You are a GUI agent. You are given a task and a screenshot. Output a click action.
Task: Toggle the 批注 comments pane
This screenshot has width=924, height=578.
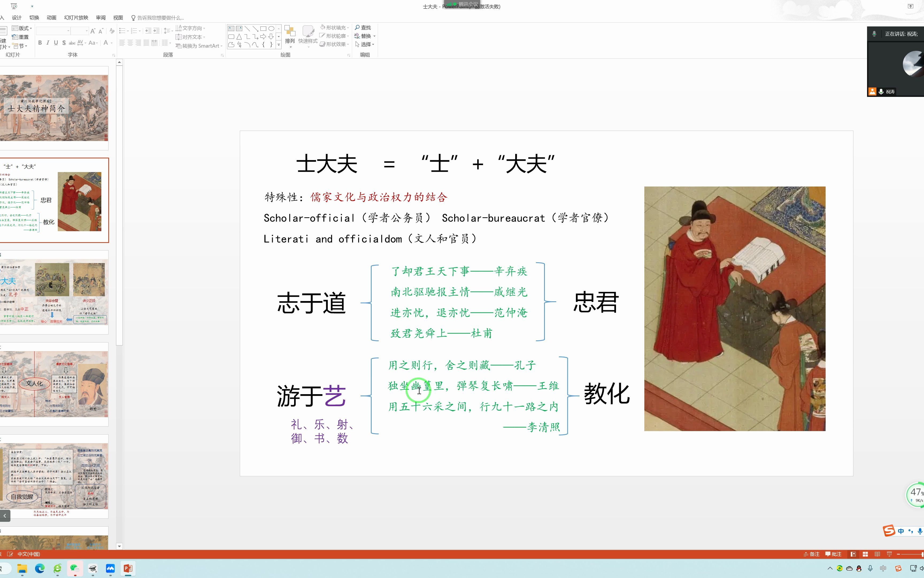coord(834,554)
